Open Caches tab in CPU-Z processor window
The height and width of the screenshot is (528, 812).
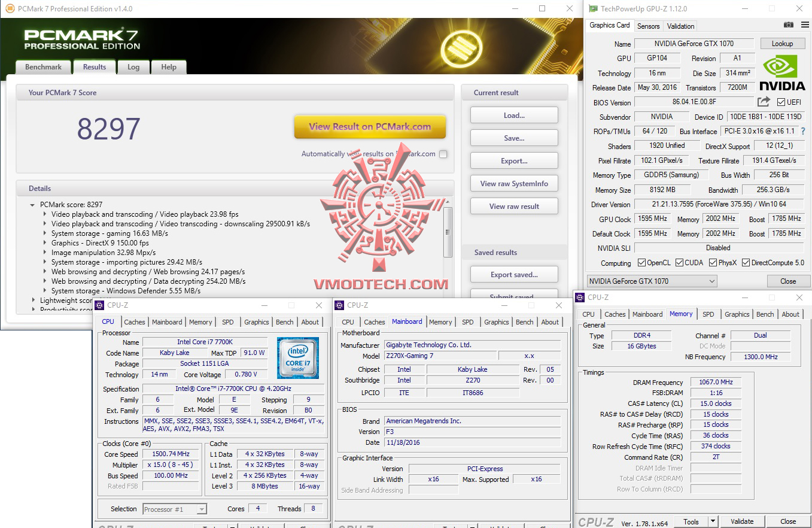coord(135,322)
